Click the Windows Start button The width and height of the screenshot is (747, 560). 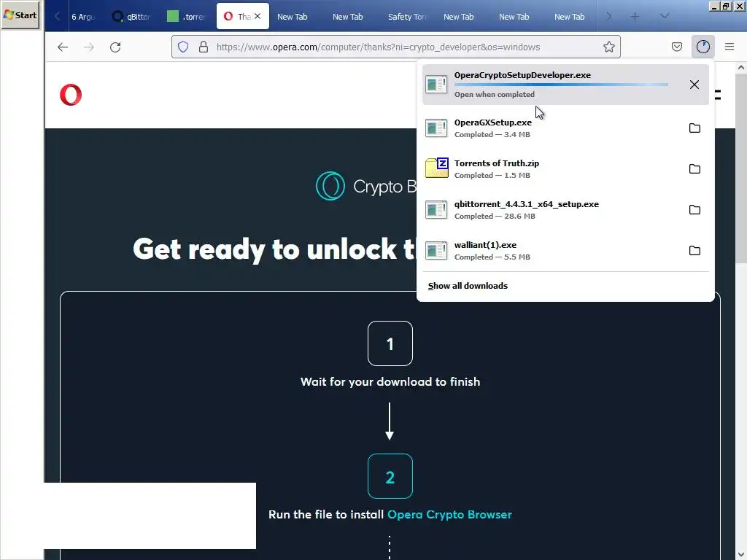[20, 15]
